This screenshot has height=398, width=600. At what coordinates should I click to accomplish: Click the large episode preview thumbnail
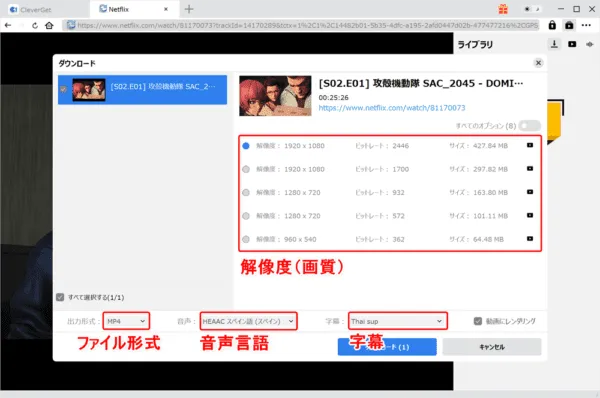[275, 96]
